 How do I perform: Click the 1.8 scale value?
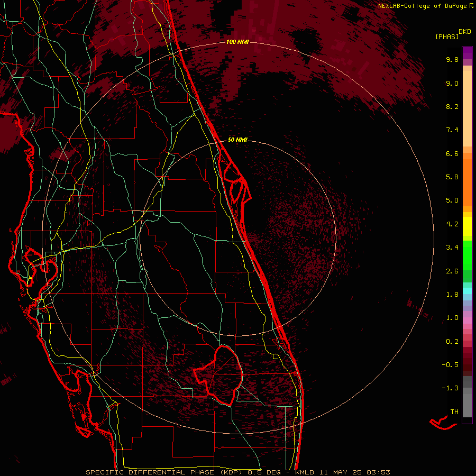point(452,294)
